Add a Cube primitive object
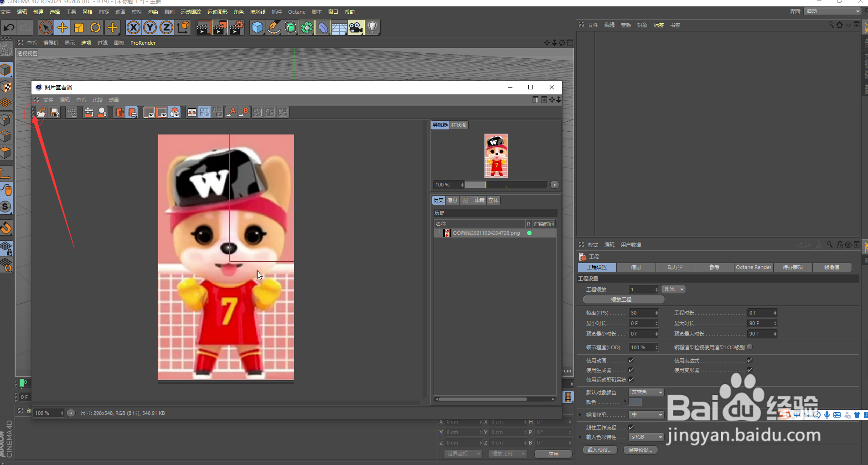868x465 pixels. (257, 28)
